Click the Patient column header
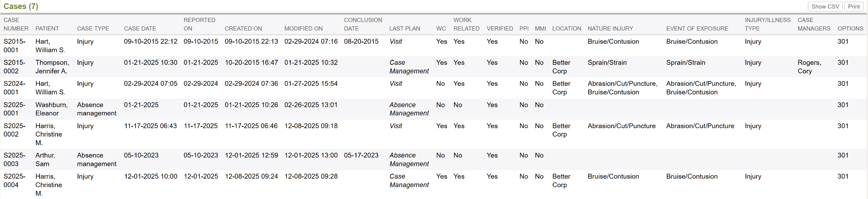The height and width of the screenshot is (199, 868). (47, 28)
